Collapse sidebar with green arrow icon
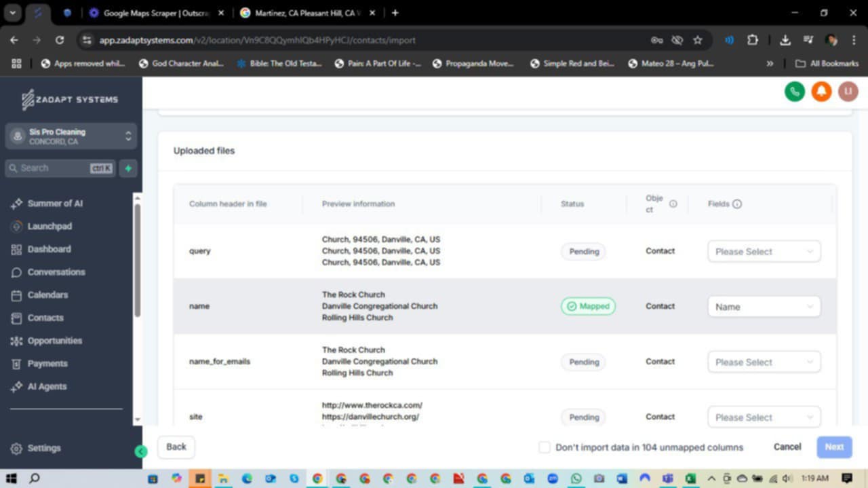This screenshot has width=868, height=488. [140, 451]
